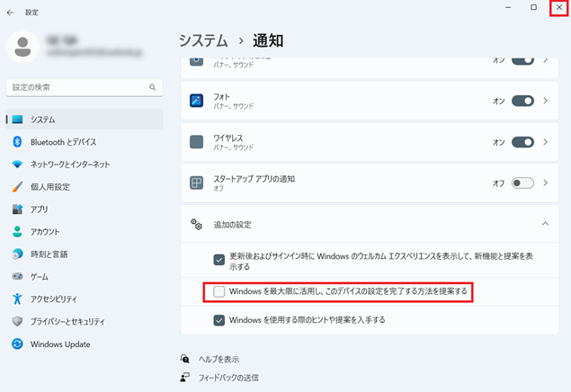571x392 pixels.
Task: Check the Windows を最大限に活用し checkbox
Action: coord(219,291)
